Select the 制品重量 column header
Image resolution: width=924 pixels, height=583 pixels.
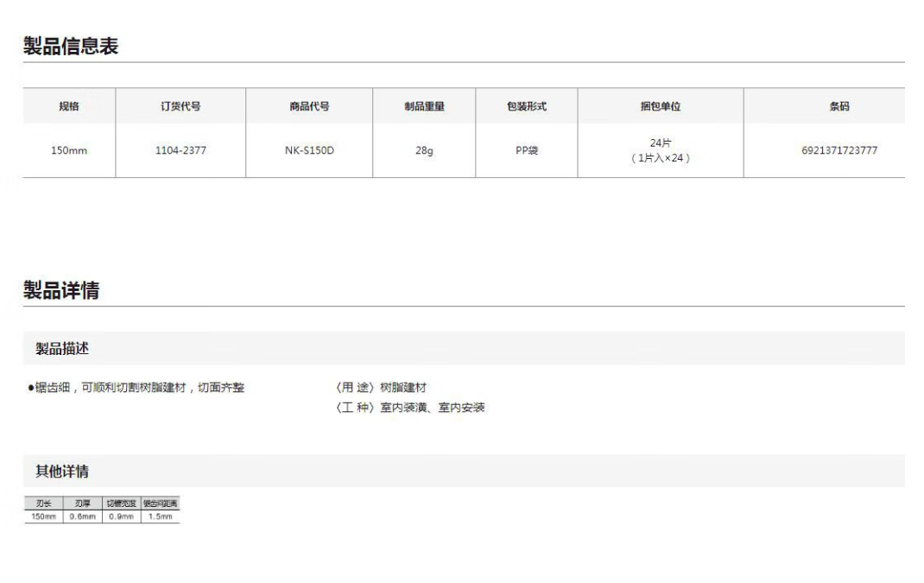pos(424,106)
